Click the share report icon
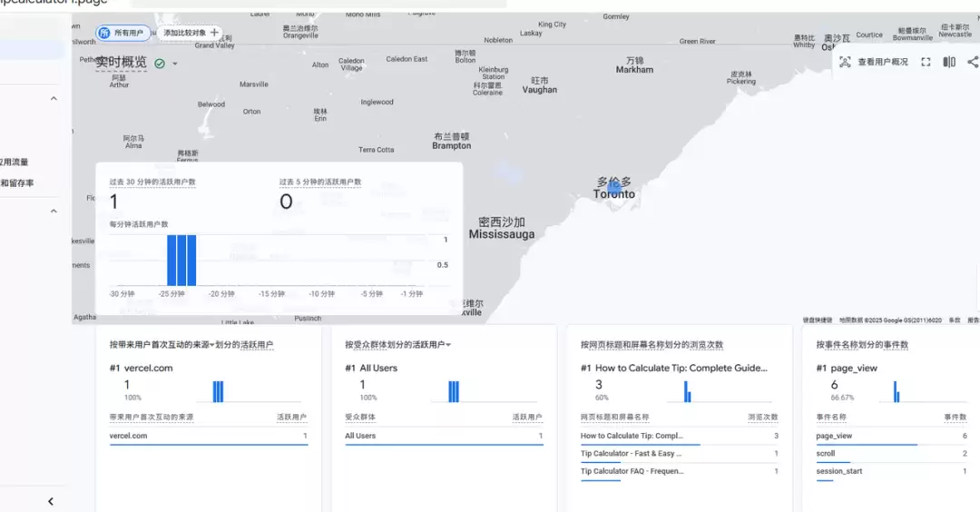980x512 pixels. point(973,62)
